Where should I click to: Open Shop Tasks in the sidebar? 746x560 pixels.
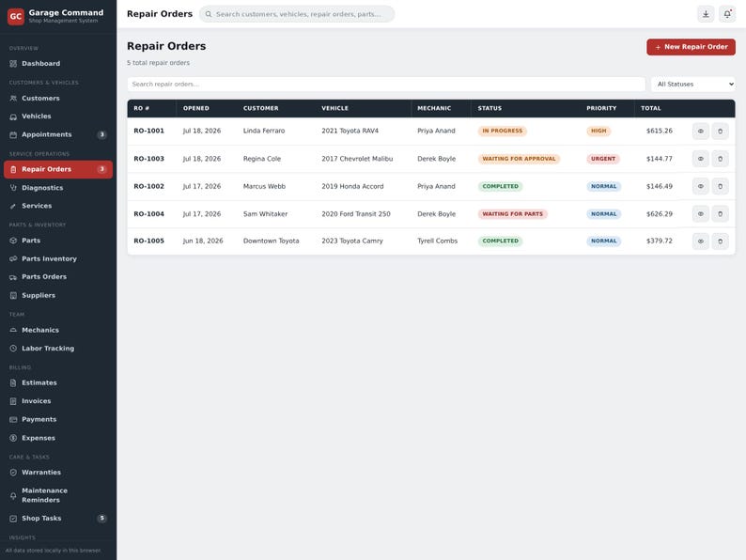click(x=58, y=519)
